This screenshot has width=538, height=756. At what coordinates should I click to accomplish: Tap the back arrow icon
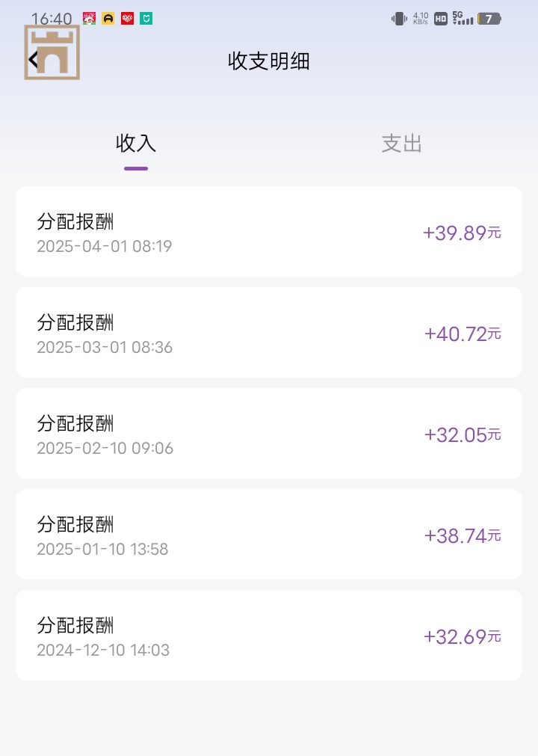point(31,59)
